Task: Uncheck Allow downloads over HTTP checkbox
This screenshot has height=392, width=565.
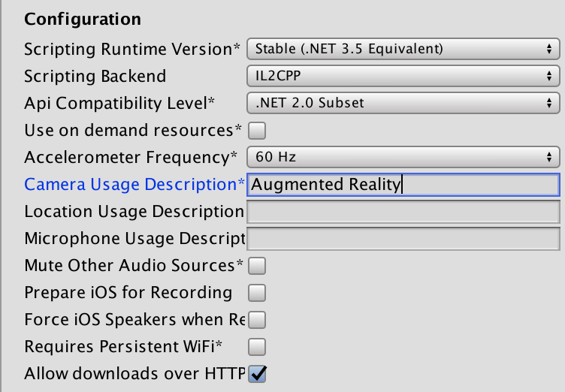Action: coord(258,373)
